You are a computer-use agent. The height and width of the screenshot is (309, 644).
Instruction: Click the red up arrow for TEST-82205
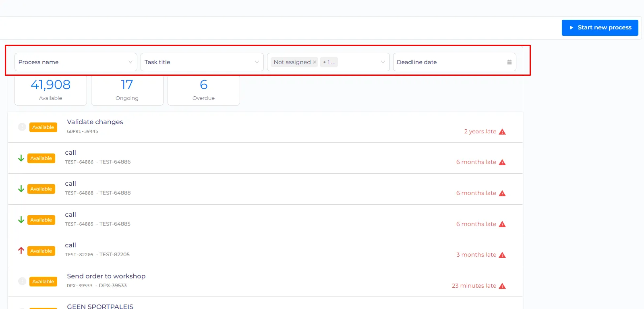pyautogui.click(x=21, y=251)
